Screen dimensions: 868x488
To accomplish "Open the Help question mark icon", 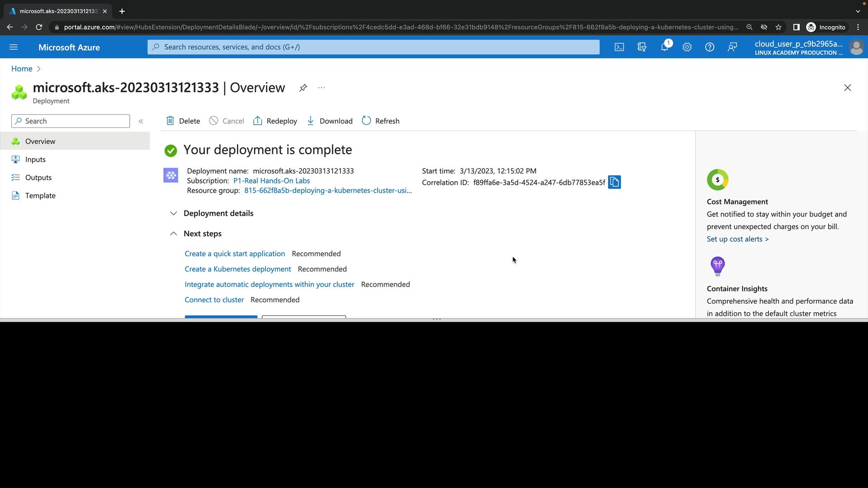I will pyautogui.click(x=710, y=47).
